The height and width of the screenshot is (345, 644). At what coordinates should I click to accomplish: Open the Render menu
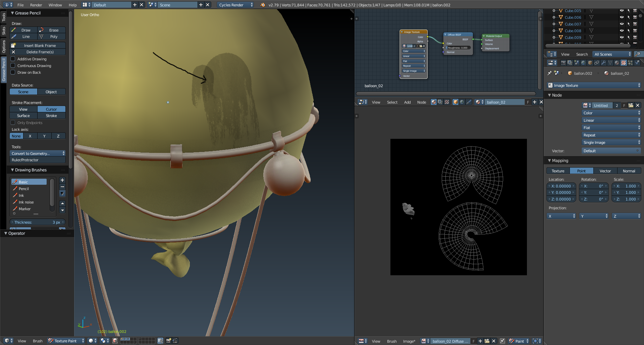(36, 5)
